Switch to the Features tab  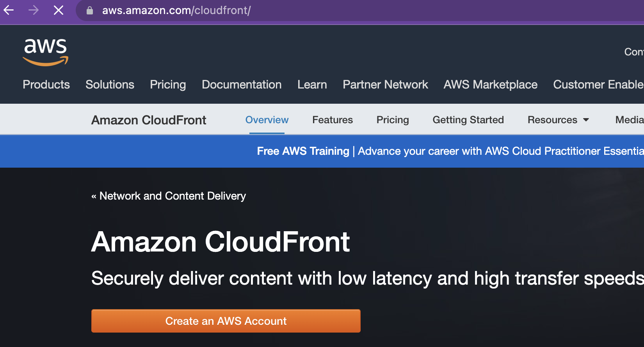coord(333,120)
